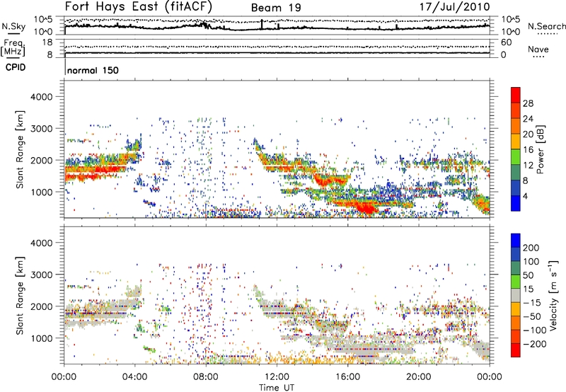This screenshot has width=566, height=392.
Task: Click the 'N.Sky' legend label
Action: point(13,26)
